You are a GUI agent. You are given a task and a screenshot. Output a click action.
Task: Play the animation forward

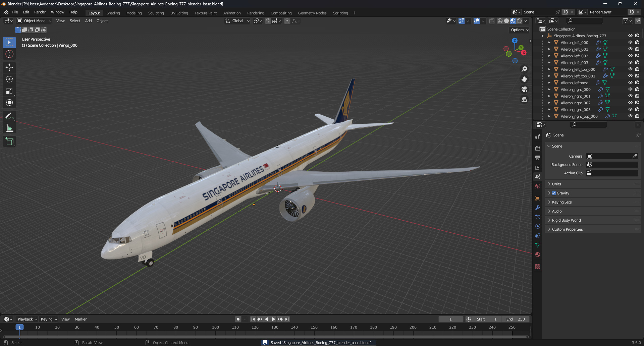coord(273,319)
